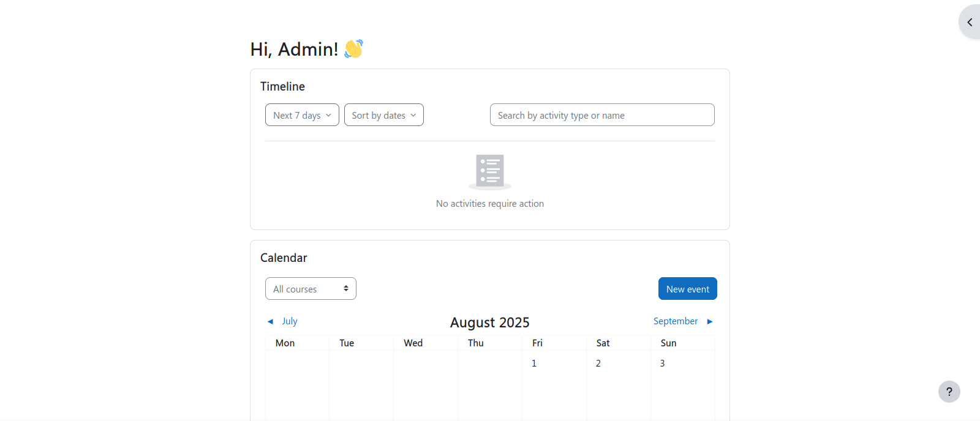This screenshot has height=421, width=980.
Task: Navigate to the September calendar
Action: pyautogui.click(x=675, y=321)
